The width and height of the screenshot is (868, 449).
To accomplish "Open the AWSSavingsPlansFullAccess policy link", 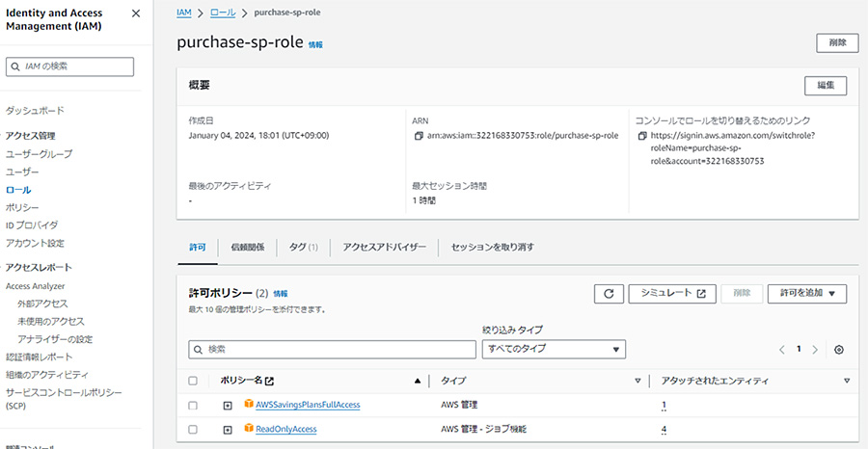I will point(308,405).
